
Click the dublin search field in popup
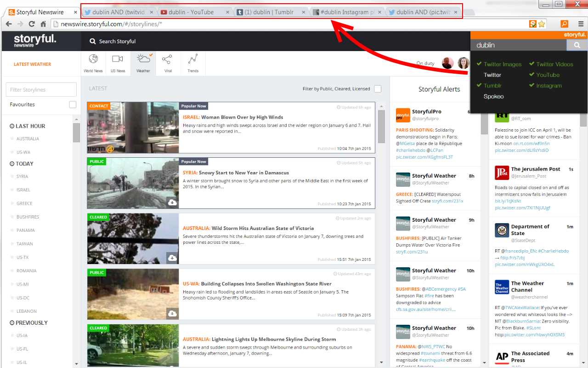coord(519,45)
